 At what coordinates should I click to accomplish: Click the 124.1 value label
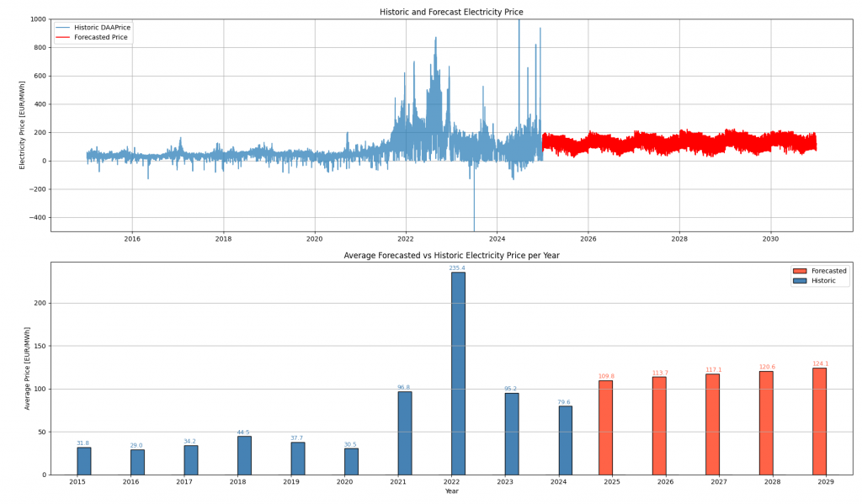[820, 364]
